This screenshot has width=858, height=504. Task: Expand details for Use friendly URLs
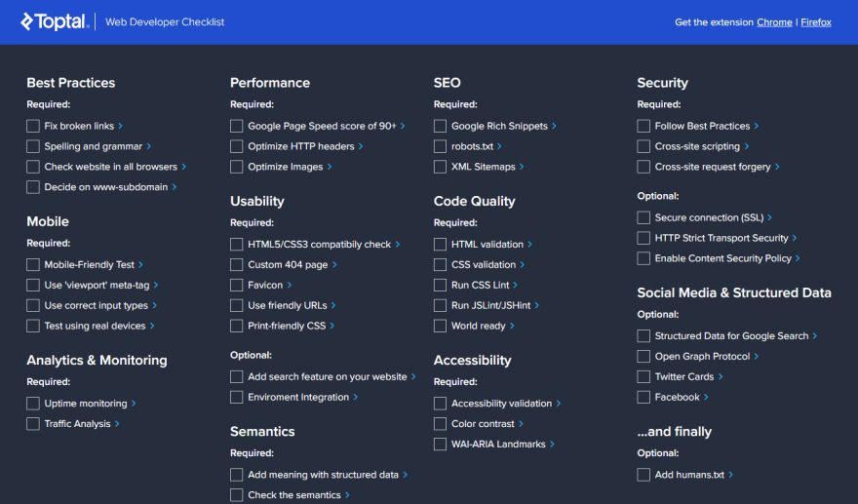333,305
